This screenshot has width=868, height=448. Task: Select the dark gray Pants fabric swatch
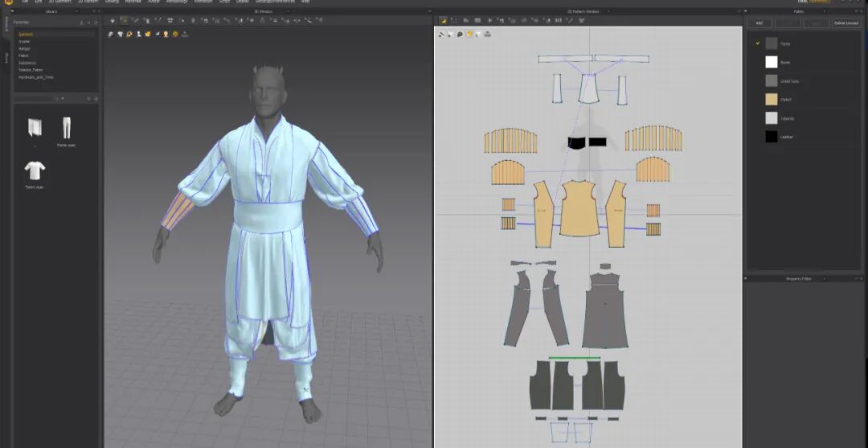pos(771,43)
